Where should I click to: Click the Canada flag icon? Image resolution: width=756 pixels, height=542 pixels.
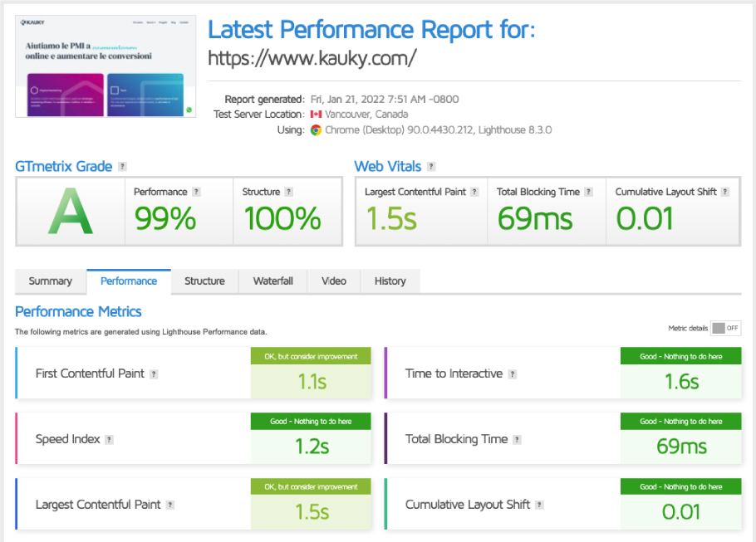pos(316,115)
